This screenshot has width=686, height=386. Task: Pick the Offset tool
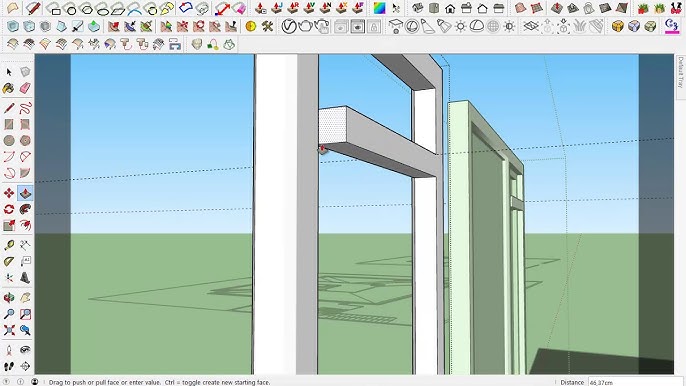pos(25,225)
